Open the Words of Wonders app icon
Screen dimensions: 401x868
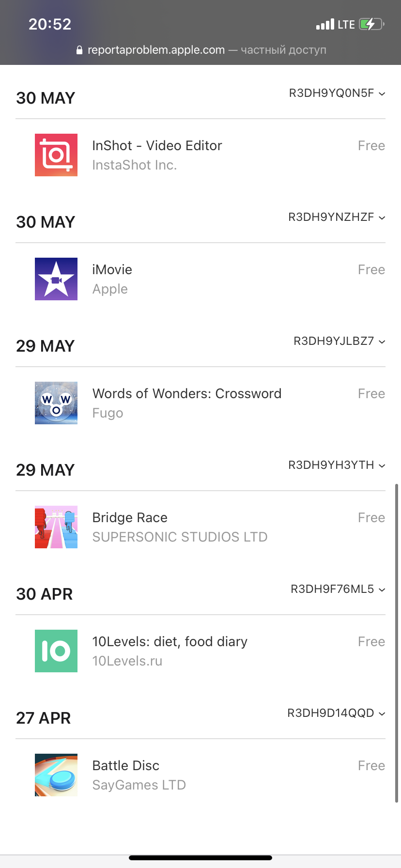pos(56,403)
